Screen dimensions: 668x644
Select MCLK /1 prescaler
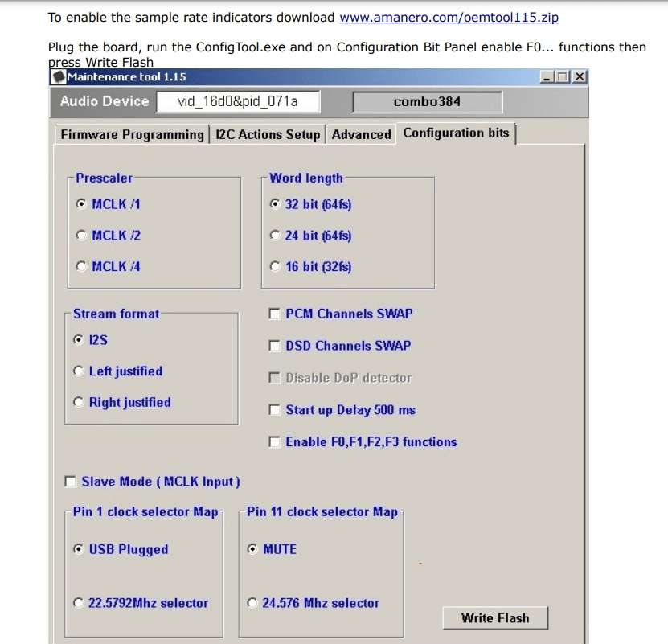pos(109,204)
